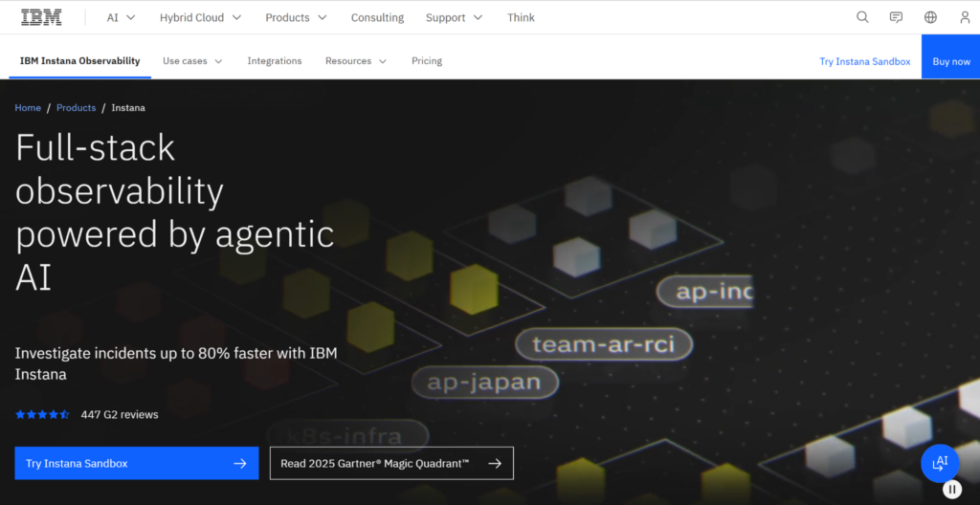Viewport: 980px width, 505px height.
Task: Expand the Support menu
Action: [455, 17]
